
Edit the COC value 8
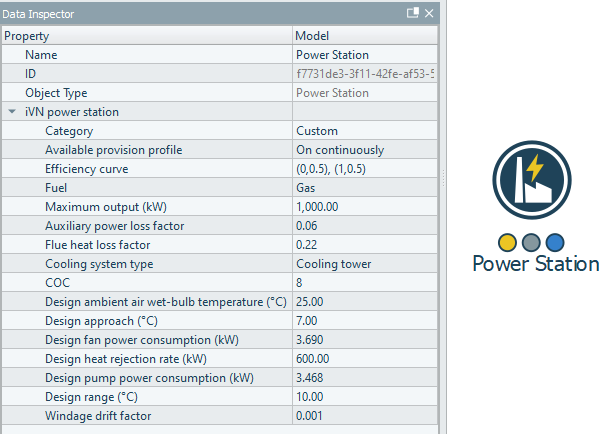[x=365, y=283]
